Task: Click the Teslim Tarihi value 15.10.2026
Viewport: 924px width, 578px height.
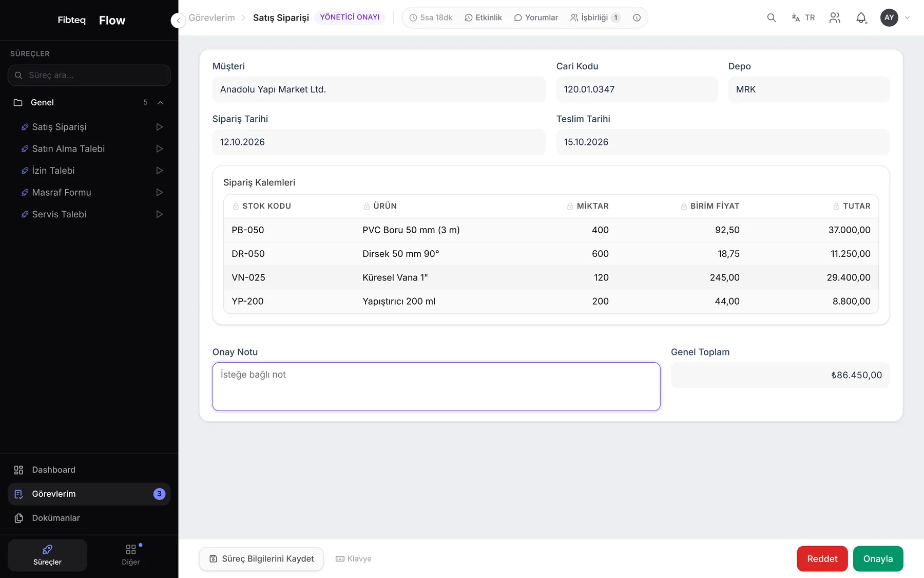Action: (x=723, y=142)
